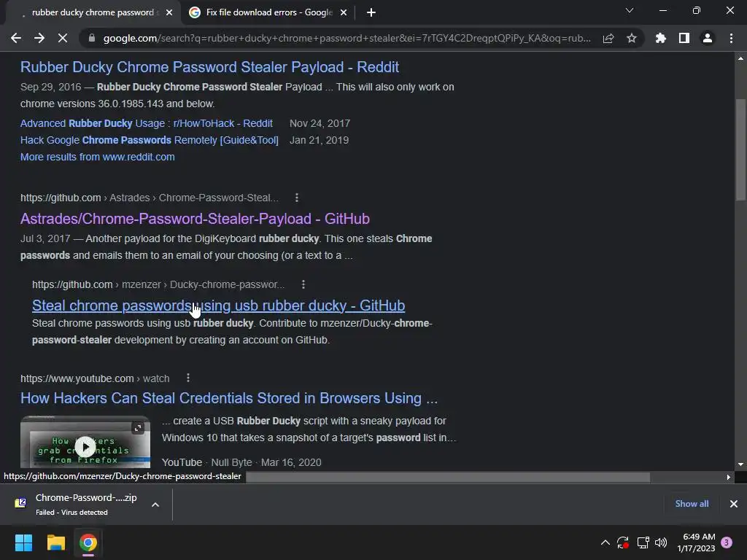Viewport: 747px width, 560px height.
Task: Open Advanced Rubber Ducky Usage Reddit link
Action: (x=146, y=123)
